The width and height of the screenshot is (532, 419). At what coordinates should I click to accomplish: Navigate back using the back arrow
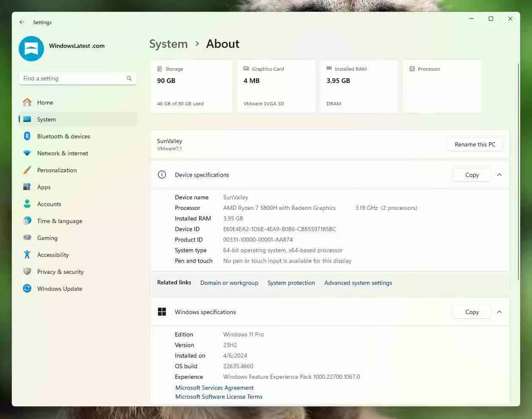[22, 22]
